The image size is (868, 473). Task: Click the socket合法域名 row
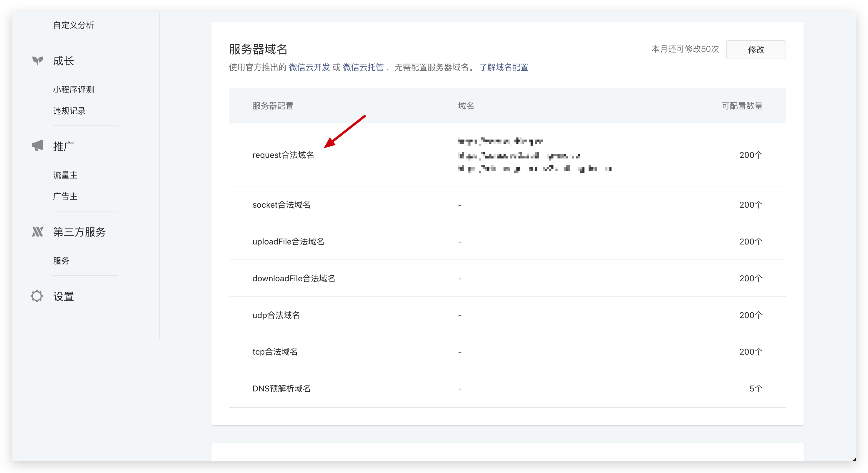(x=282, y=205)
